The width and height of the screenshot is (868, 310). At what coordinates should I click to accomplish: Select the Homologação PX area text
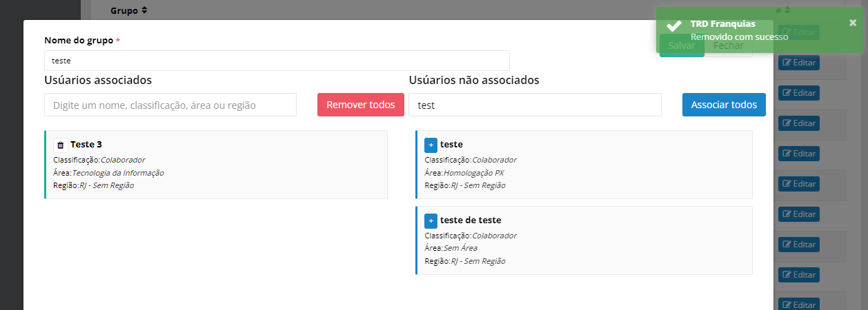473,173
